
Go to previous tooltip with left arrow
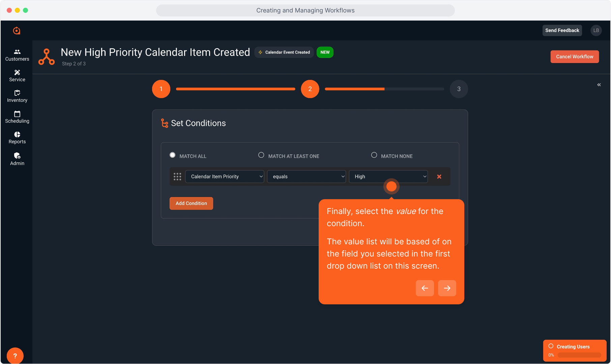425,288
